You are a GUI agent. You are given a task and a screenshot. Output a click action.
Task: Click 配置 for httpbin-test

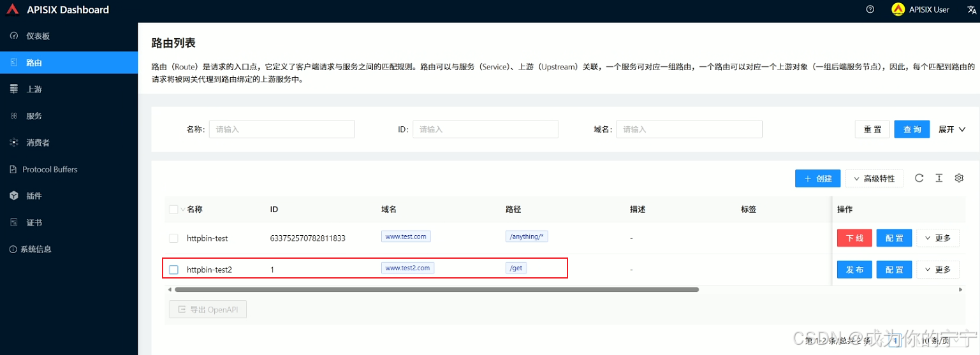pos(894,238)
